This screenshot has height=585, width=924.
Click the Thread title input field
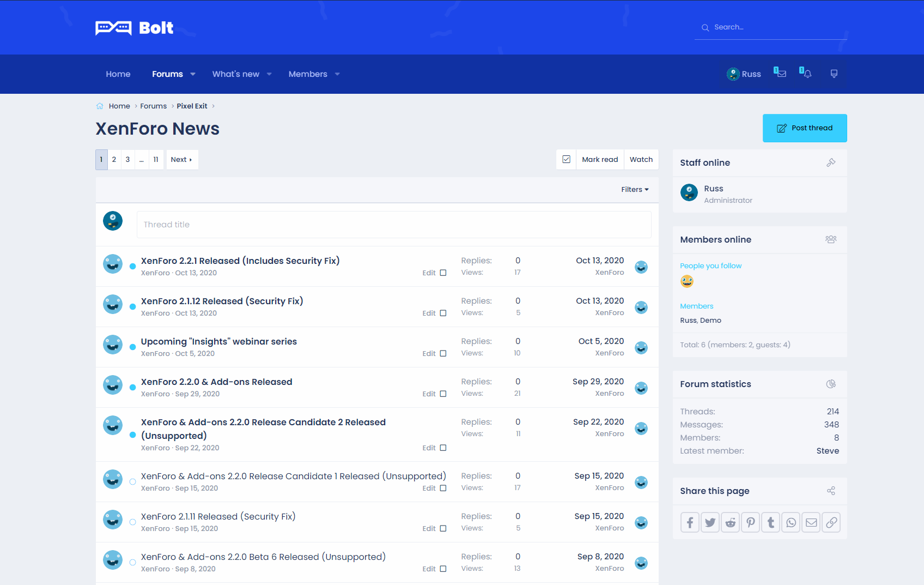tap(393, 225)
